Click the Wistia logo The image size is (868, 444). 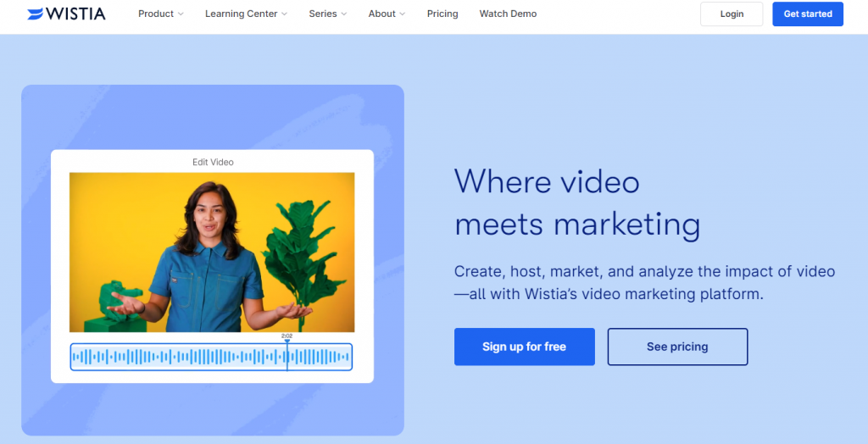click(x=66, y=14)
